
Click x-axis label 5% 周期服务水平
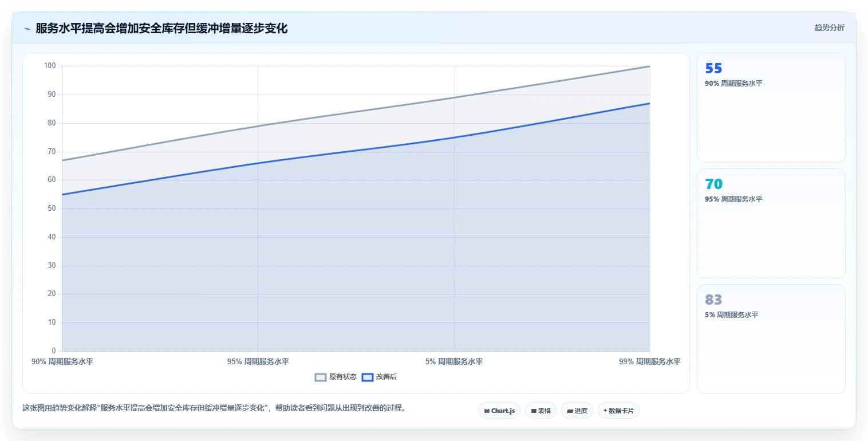click(x=454, y=361)
